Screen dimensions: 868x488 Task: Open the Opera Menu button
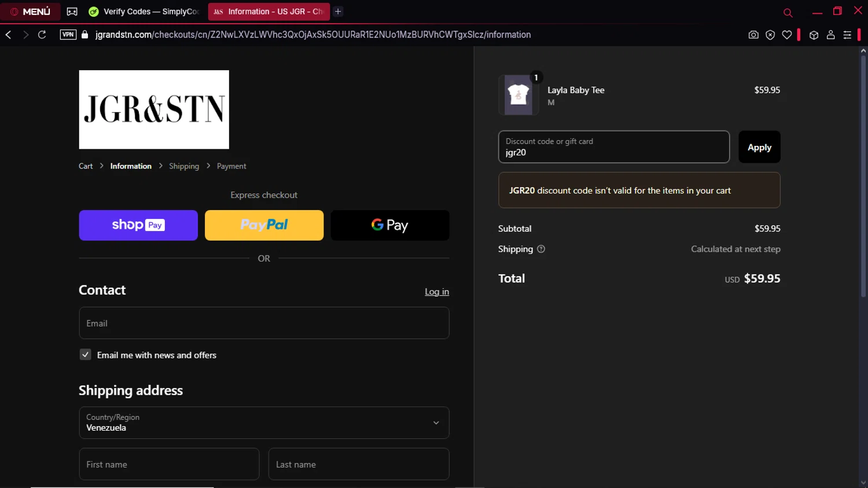pos(30,12)
